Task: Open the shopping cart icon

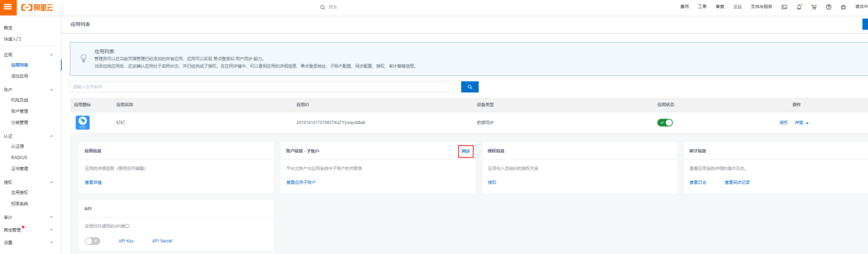Action: [814, 7]
